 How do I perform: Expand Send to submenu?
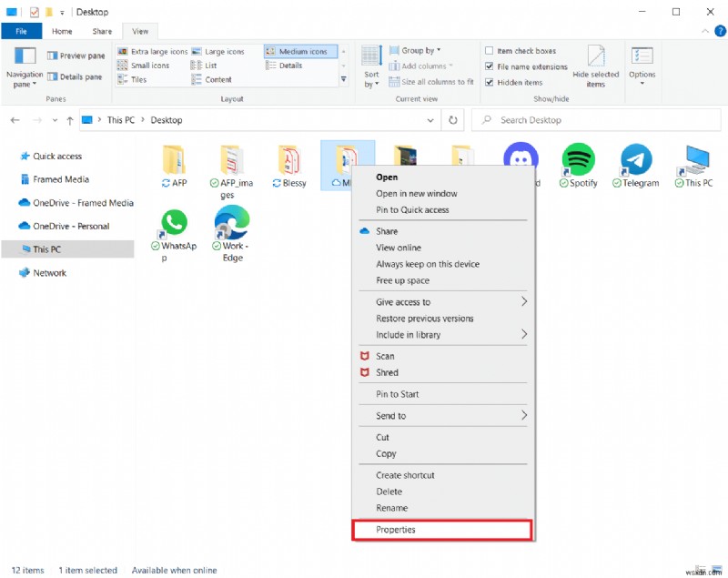[x=443, y=415]
